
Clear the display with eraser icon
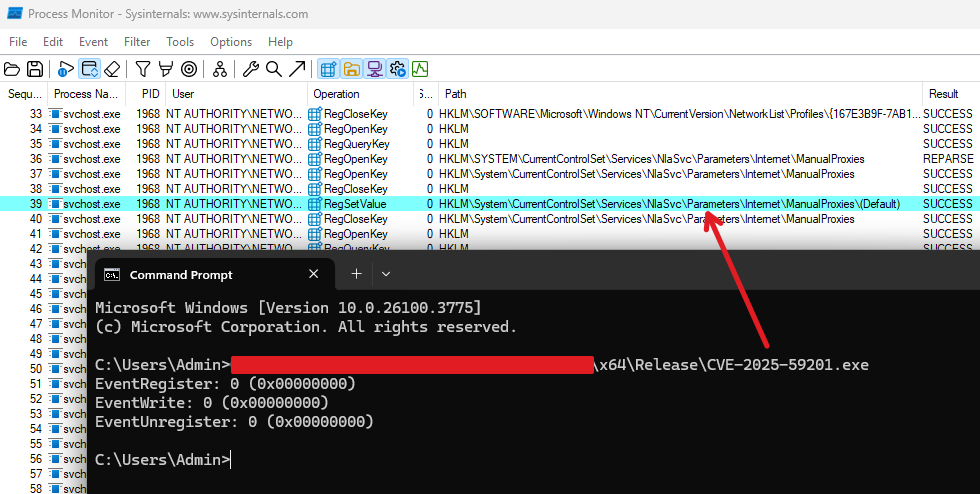coord(112,69)
